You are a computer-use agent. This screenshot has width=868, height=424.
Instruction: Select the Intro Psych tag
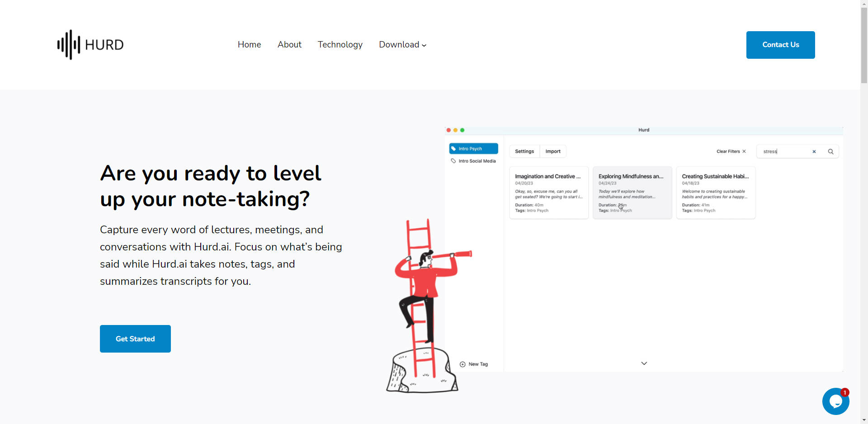pos(473,149)
